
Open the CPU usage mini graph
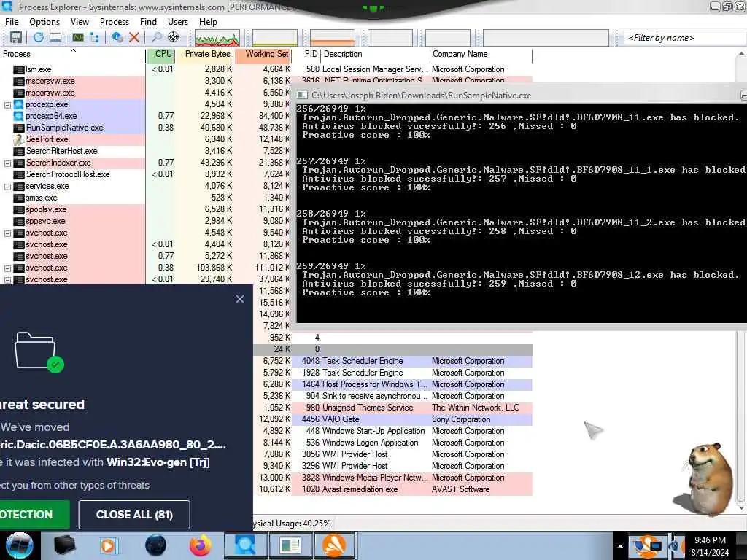click(x=217, y=38)
